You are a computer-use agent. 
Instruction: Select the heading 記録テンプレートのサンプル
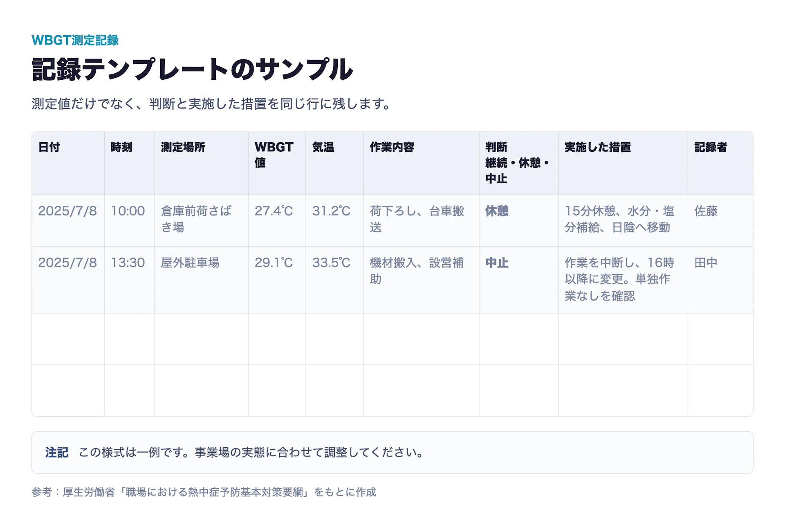(192, 69)
